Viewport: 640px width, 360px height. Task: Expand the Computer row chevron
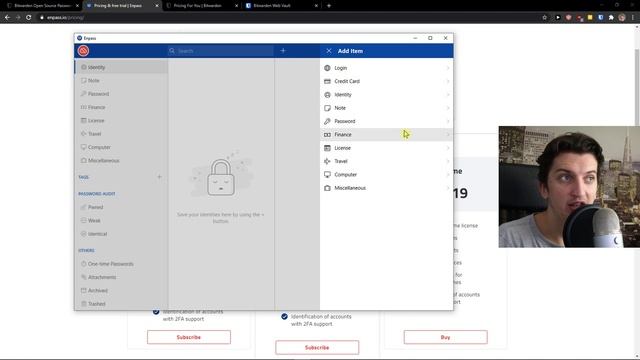pyautogui.click(x=448, y=175)
